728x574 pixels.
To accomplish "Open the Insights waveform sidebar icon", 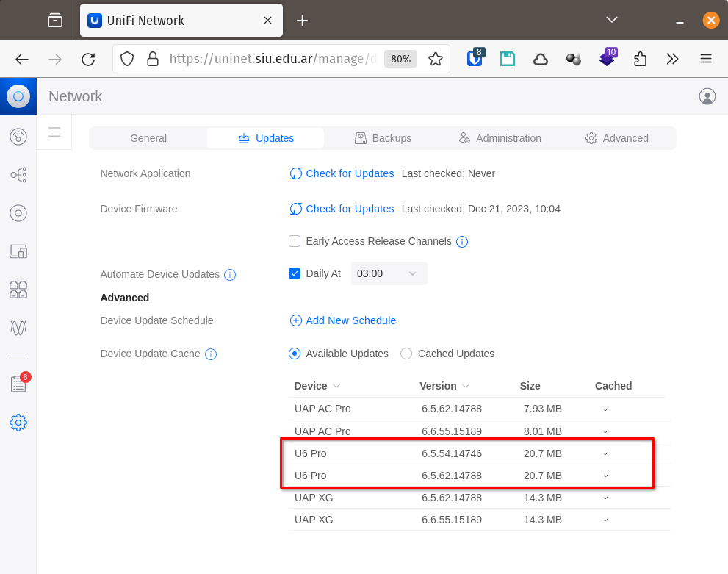I will 18,327.
